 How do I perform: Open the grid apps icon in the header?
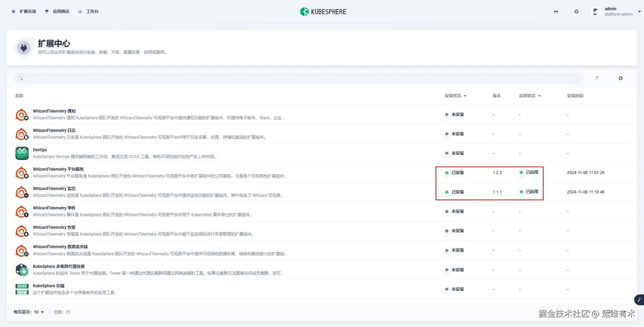click(556, 12)
